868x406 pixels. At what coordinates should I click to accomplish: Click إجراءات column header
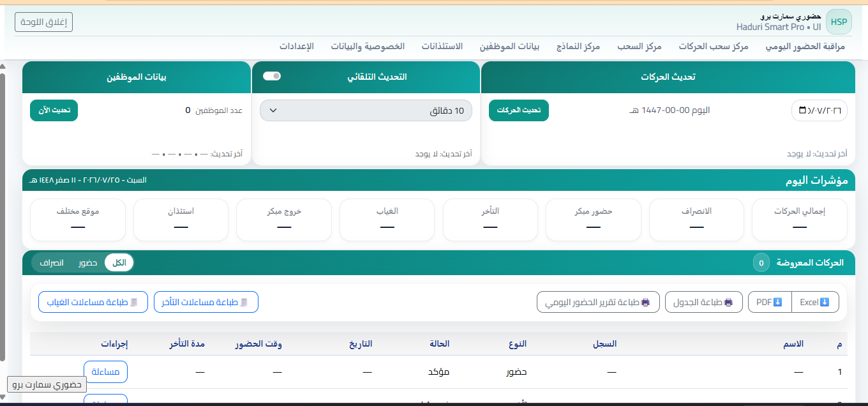tap(114, 343)
